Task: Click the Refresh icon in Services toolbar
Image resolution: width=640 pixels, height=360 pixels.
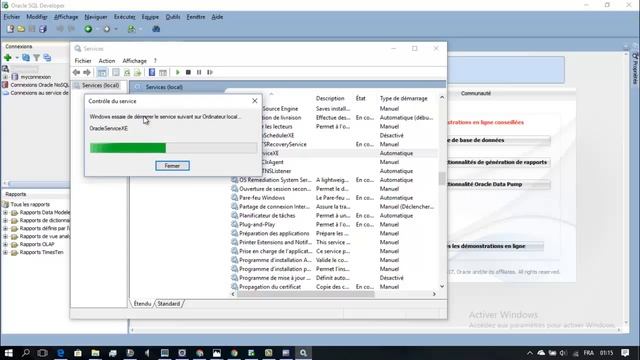Action: 127,72
